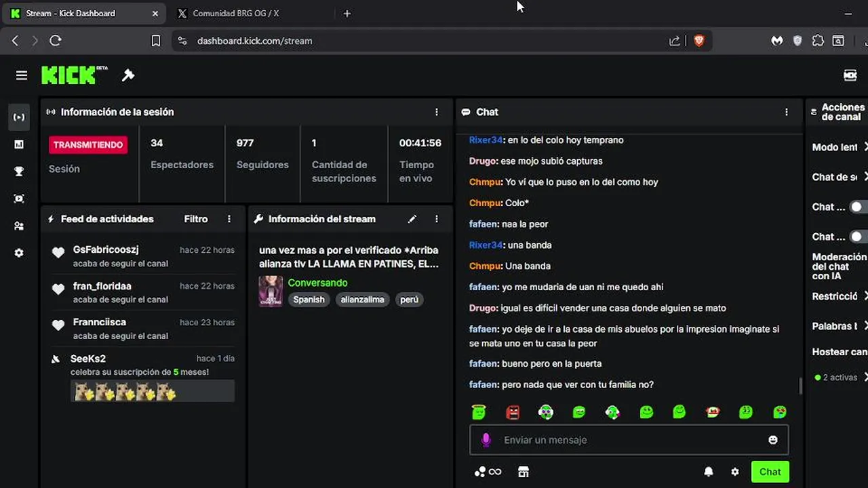Expand the Chat de s... option
This screenshot has width=868, height=488.
840,177
